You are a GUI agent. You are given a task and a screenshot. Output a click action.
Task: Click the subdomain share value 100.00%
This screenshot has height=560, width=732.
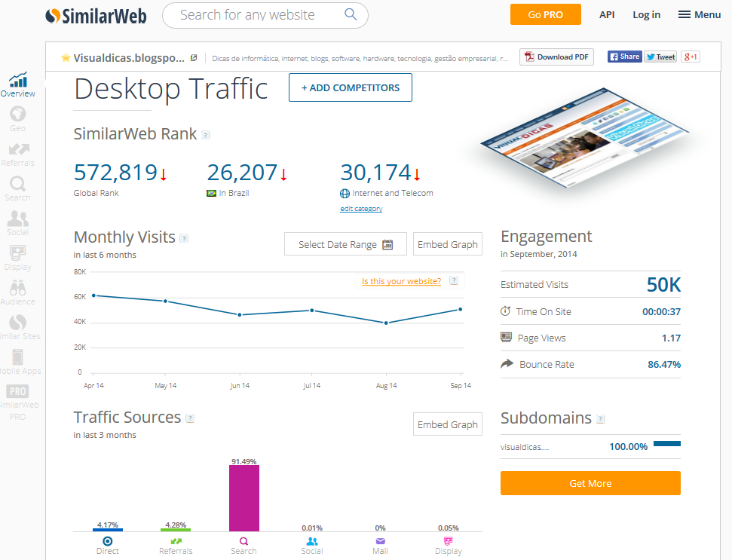click(629, 446)
